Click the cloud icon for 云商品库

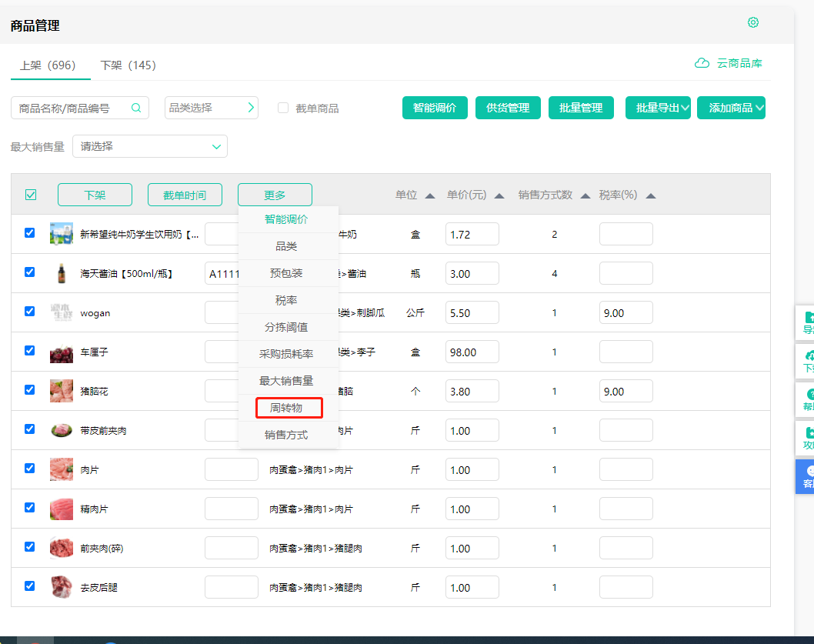click(x=702, y=63)
